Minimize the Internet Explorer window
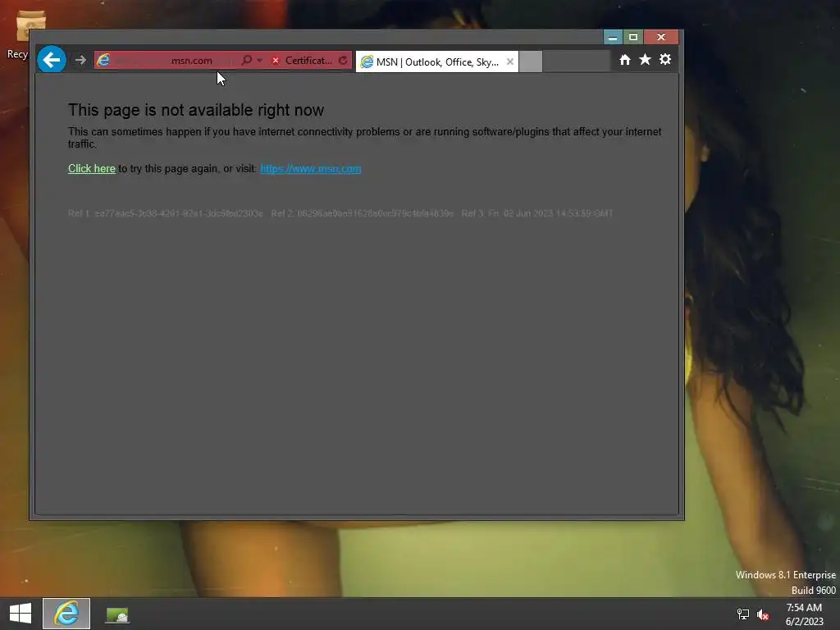Image resolution: width=840 pixels, height=630 pixels. pos(613,37)
